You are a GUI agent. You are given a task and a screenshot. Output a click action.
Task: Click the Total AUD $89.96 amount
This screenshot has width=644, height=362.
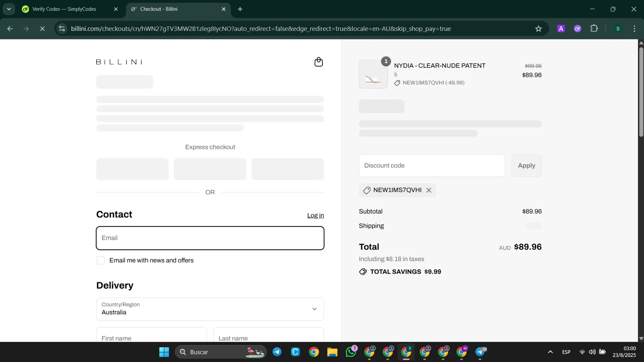coord(528,247)
